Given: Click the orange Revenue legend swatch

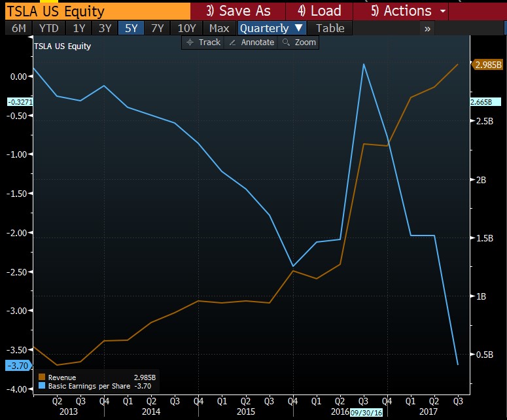Looking at the screenshot, I should pyautogui.click(x=42, y=377).
